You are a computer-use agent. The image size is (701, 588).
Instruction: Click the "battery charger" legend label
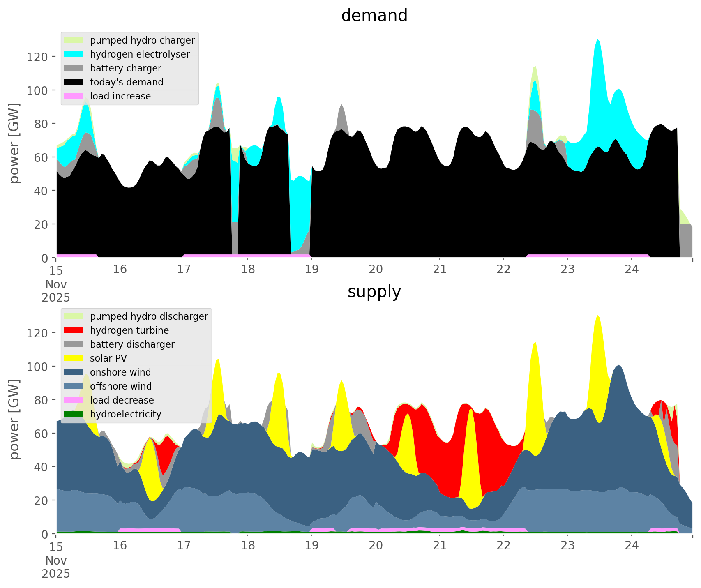125,68
